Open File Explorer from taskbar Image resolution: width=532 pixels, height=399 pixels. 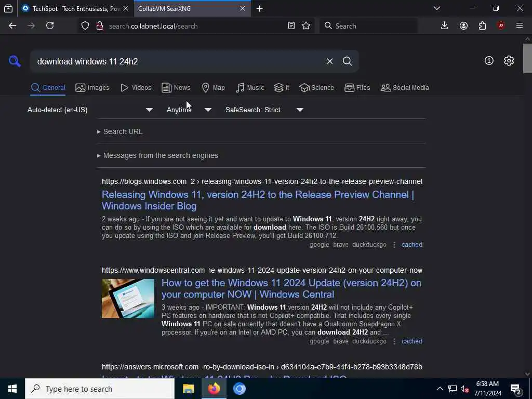coord(188,389)
